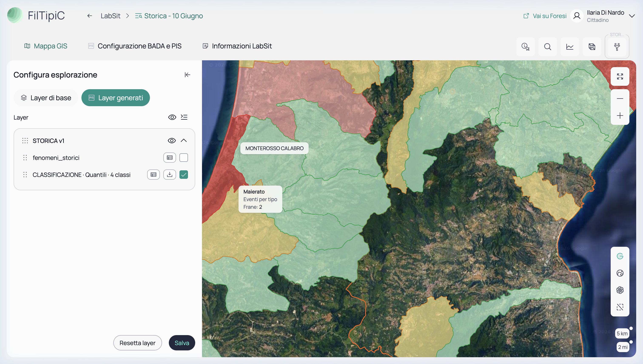Open the 3D cube view tool

tap(592, 47)
